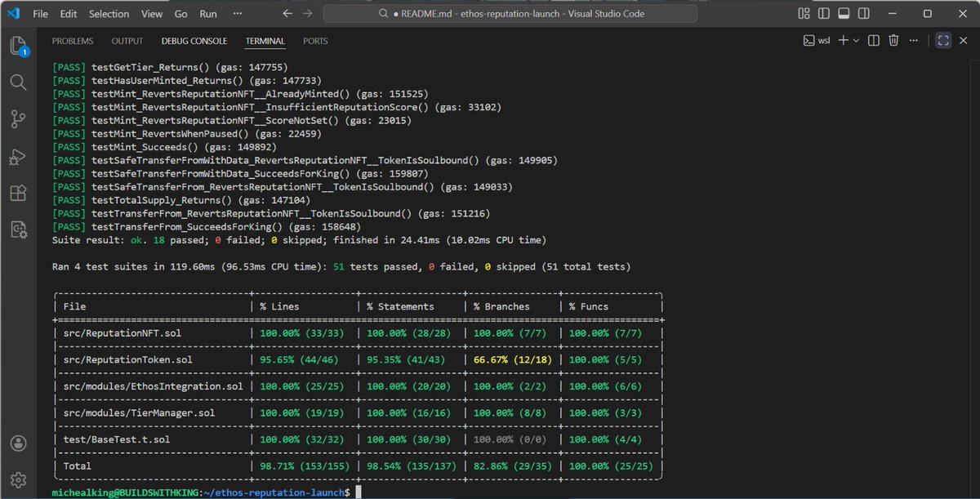Open the Selection menu
The width and height of the screenshot is (980, 499).
coord(109,14)
